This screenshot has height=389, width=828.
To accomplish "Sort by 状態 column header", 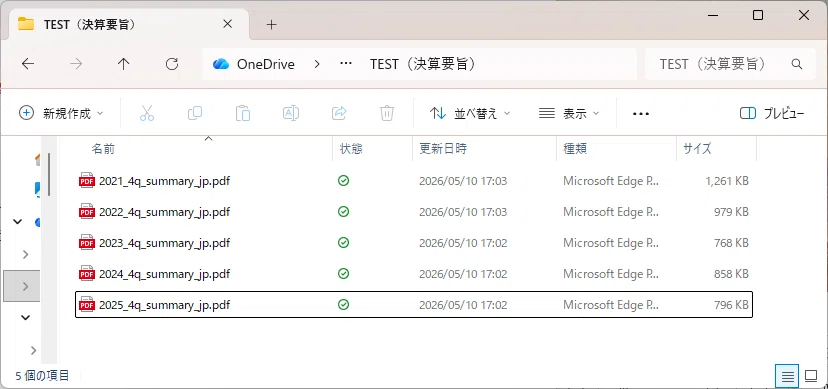I will pos(351,149).
